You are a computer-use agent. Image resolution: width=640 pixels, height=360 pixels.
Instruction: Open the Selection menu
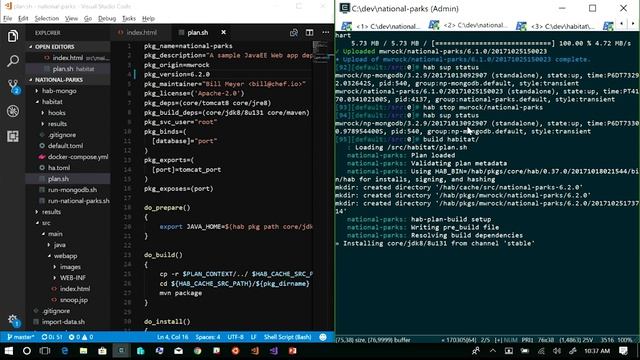tap(47, 18)
